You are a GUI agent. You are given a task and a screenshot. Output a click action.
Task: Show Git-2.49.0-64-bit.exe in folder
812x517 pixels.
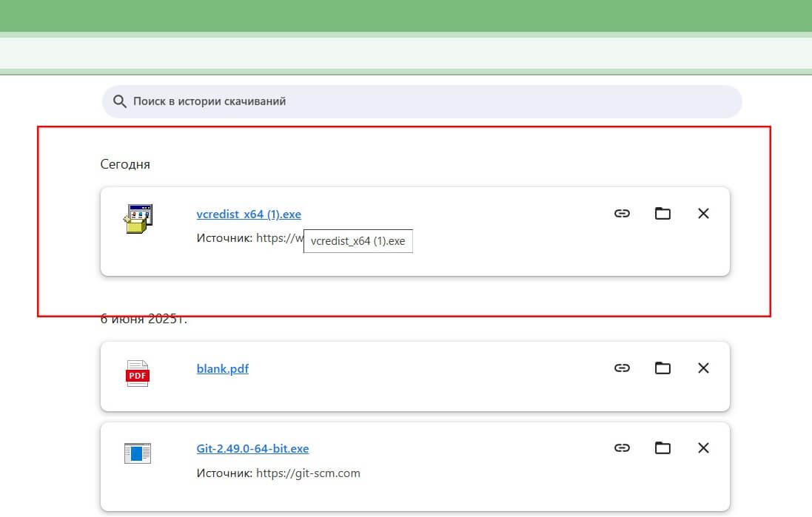tap(662, 448)
